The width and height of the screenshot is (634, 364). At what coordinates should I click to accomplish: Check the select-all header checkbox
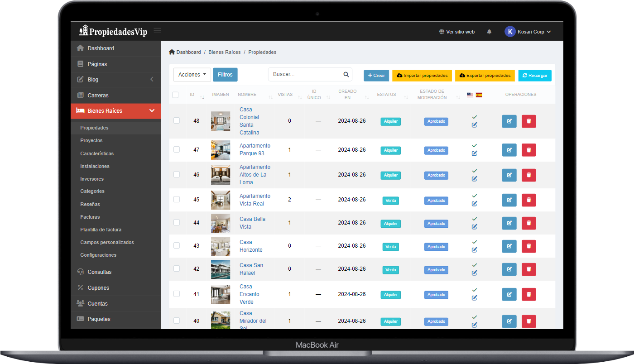click(175, 95)
